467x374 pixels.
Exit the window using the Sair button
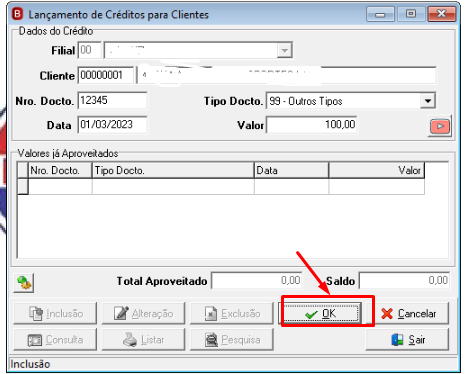pyautogui.click(x=407, y=340)
